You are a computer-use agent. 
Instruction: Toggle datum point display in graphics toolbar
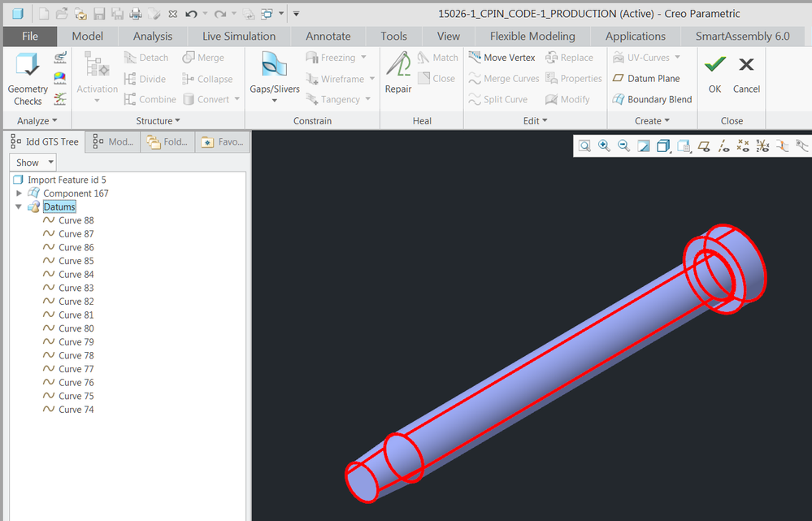tap(742, 146)
